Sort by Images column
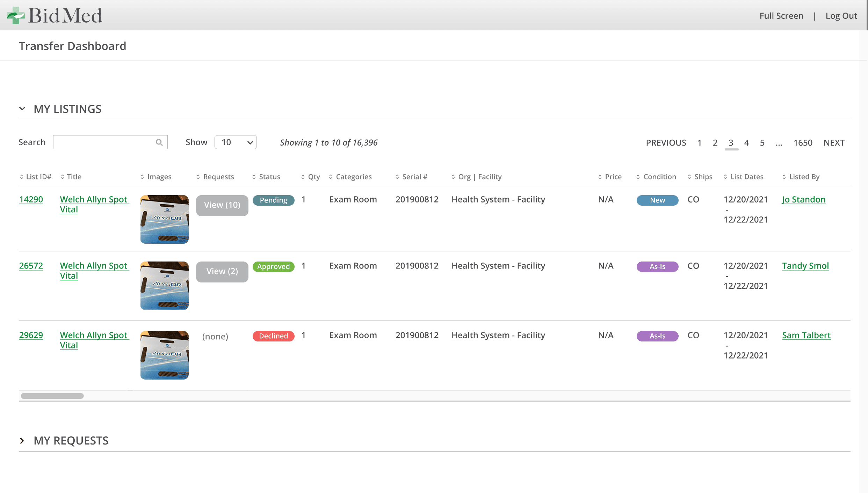Viewport: 868px width, 493px height. click(x=156, y=177)
